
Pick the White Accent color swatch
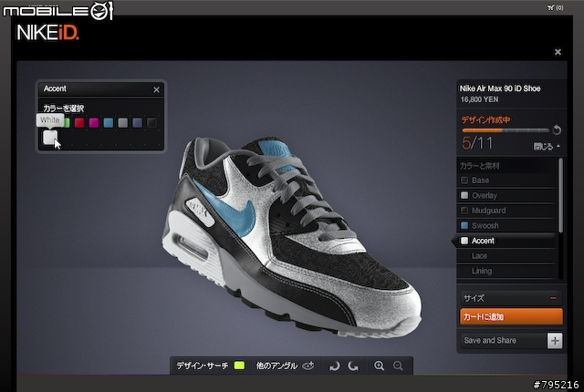tap(50, 138)
